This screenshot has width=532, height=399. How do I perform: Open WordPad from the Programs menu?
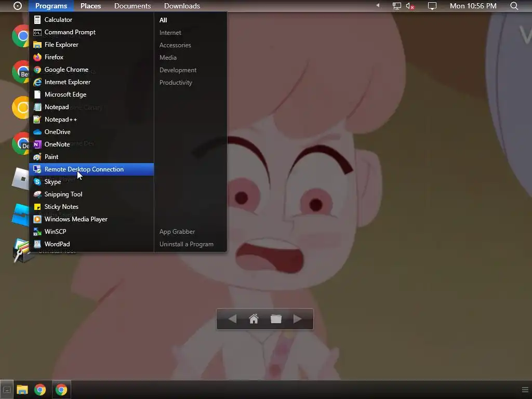tap(91, 244)
